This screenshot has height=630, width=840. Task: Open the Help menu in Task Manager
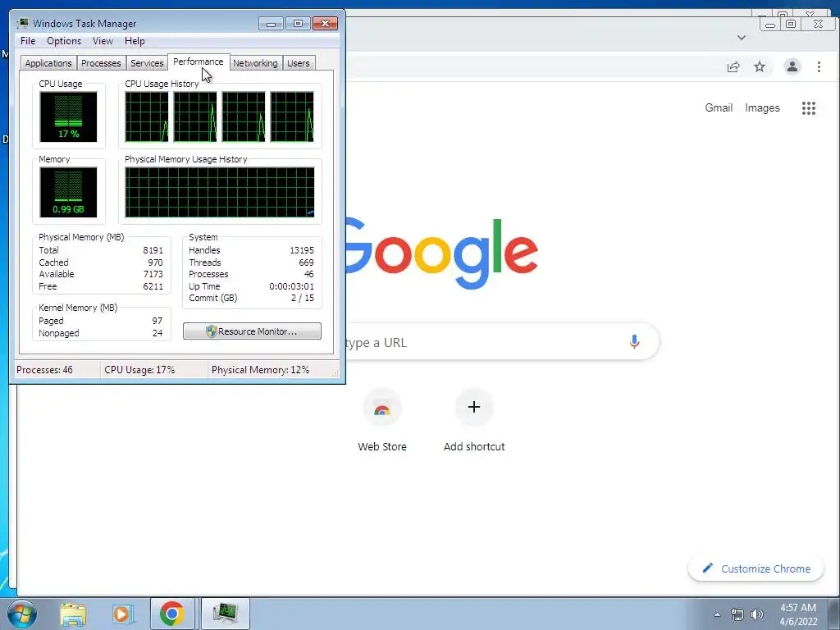click(135, 41)
